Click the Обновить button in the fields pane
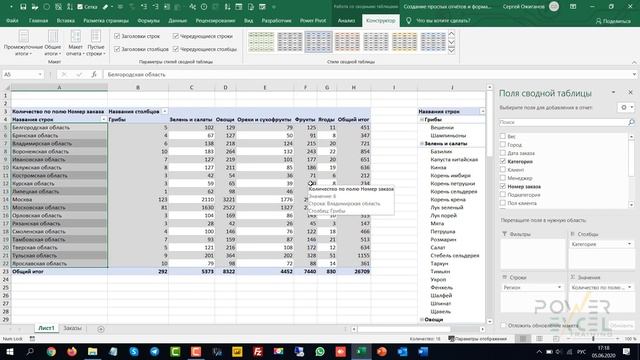Screen dimensions: 640x360 coord(621,325)
